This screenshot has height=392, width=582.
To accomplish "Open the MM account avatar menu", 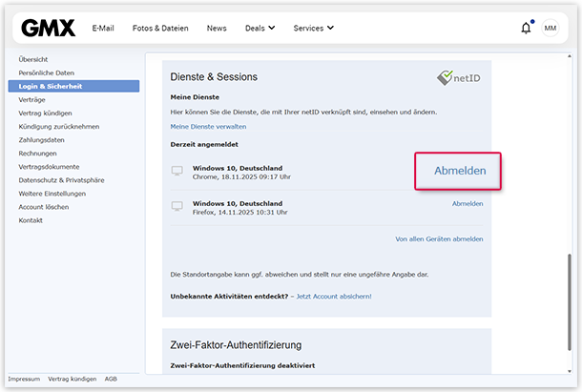I will pos(551,29).
